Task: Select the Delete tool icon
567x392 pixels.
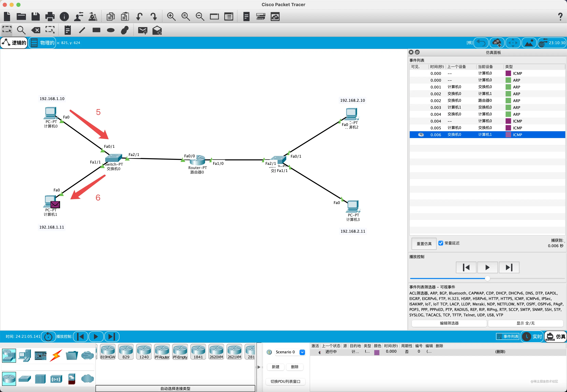Action: (x=36, y=30)
